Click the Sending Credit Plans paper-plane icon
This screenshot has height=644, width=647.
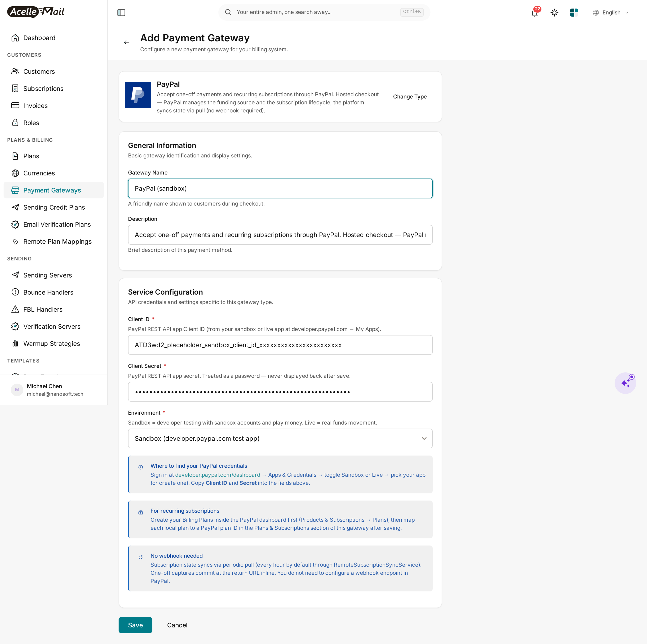pos(15,207)
